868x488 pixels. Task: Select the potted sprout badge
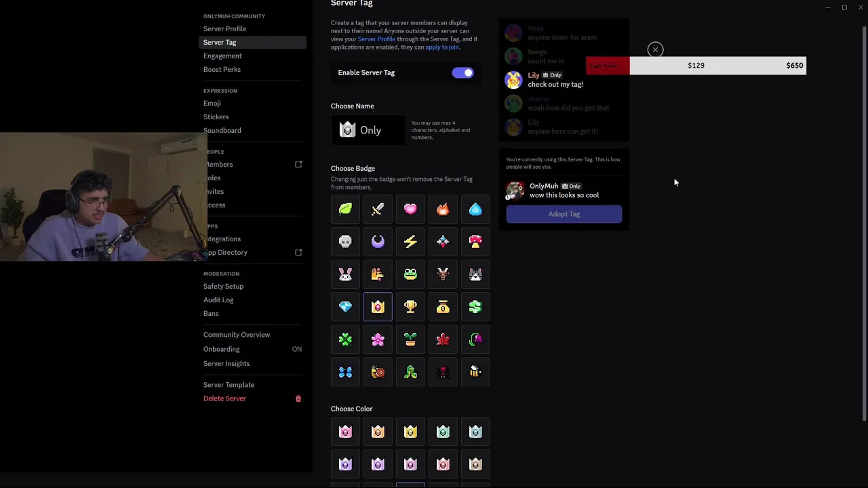point(410,339)
